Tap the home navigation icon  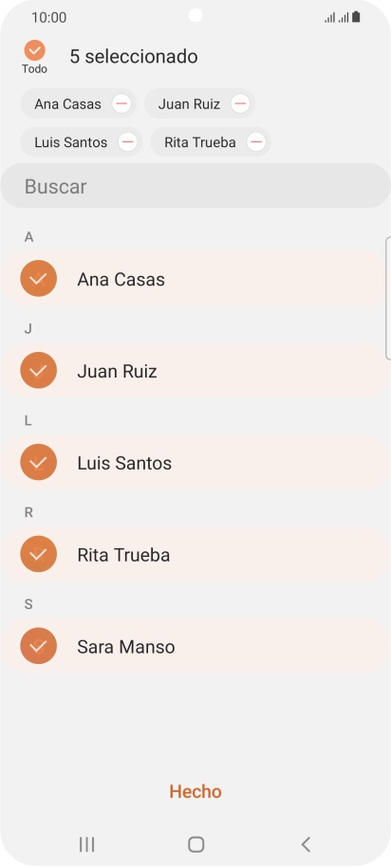(196, 844)
